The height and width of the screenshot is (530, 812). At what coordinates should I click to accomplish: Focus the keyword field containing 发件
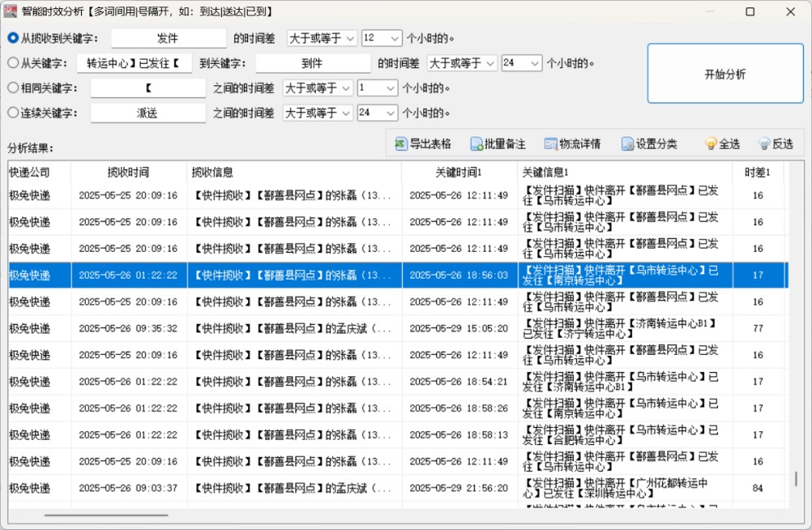point(169,38)
